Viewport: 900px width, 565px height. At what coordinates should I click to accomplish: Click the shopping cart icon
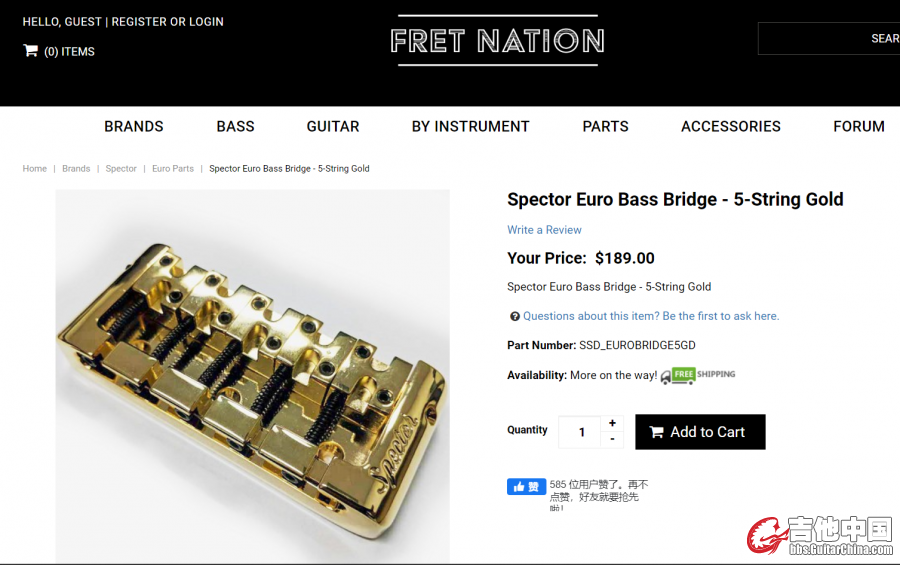click(30, 51)
